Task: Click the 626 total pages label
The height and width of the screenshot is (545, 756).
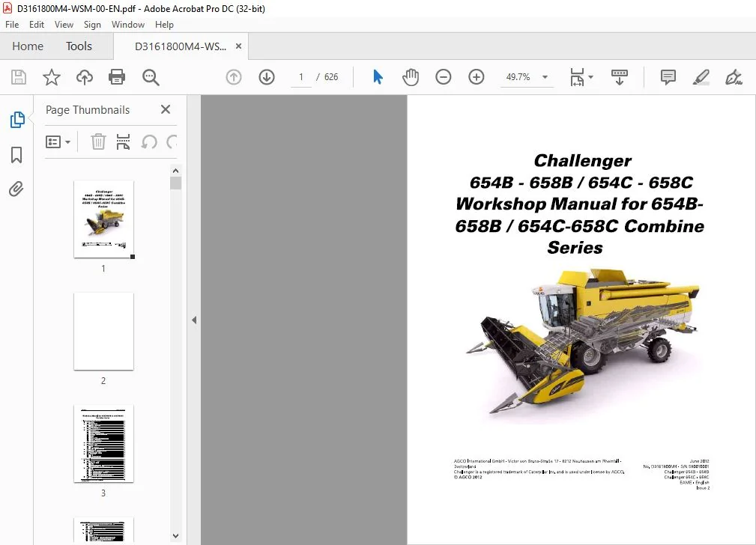Action: click(330, 77)
